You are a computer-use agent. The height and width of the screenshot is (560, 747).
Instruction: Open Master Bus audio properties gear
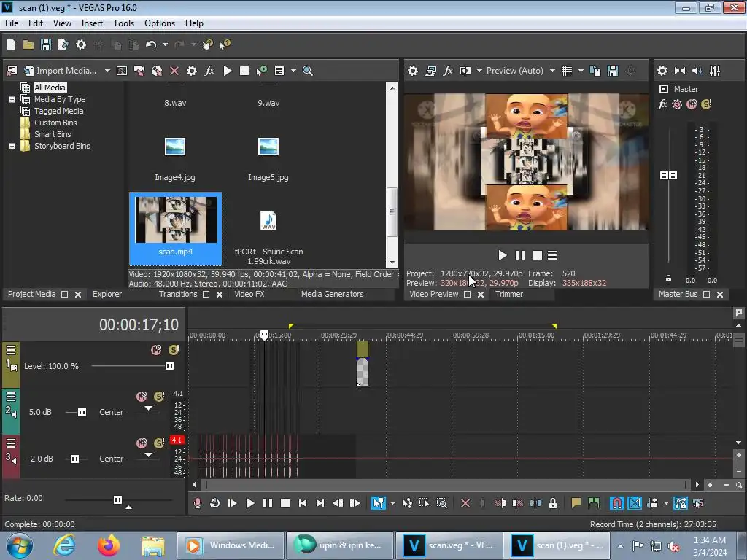click(x=662, y=71)
